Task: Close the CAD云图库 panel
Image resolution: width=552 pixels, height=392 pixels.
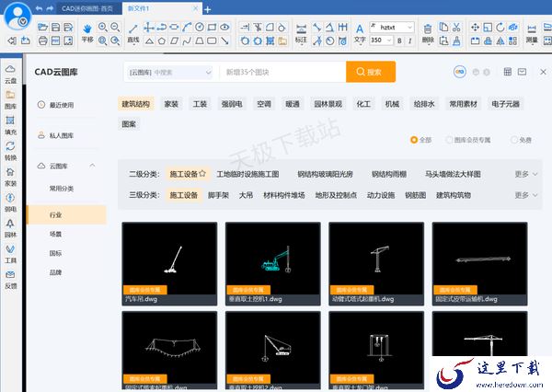Action: (x=543, y=72)
